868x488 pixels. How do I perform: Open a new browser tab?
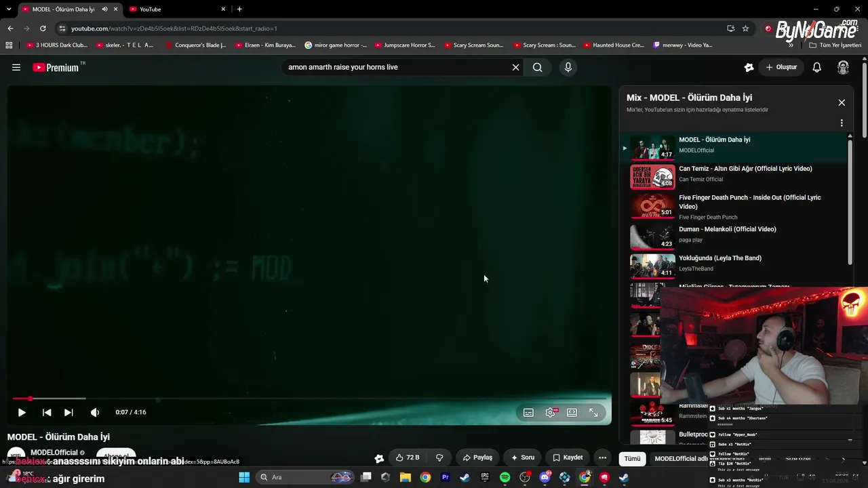[x=239, y=9]
